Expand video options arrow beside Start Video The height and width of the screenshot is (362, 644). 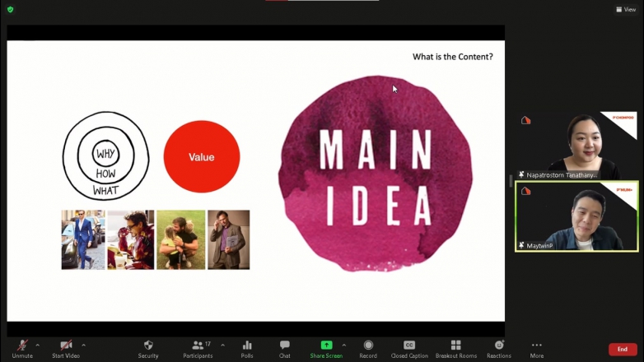click(x=83, y=345)
